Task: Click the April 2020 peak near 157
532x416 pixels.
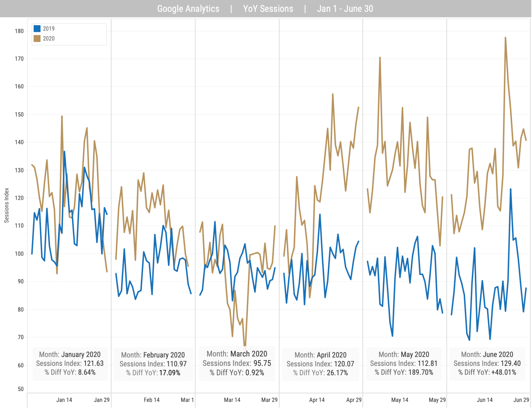Action: (333, 94)
